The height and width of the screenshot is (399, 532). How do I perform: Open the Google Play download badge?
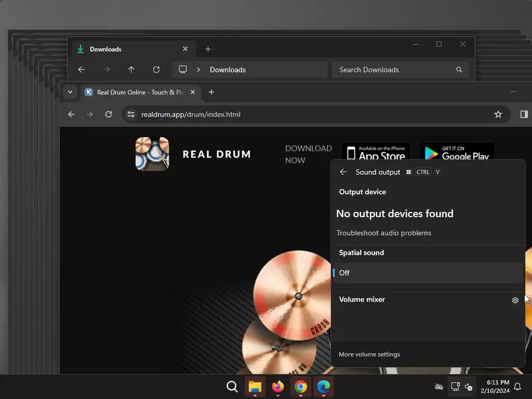click(x=457, y=152)
